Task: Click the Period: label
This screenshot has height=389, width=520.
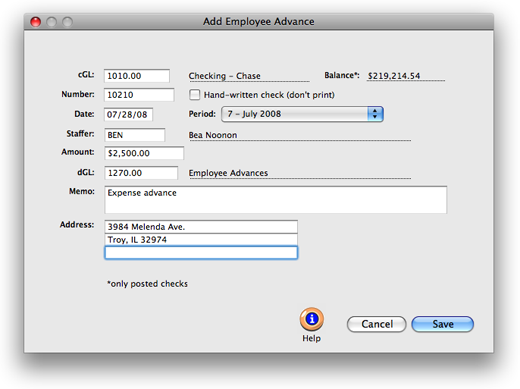Action: click(202, 114)
